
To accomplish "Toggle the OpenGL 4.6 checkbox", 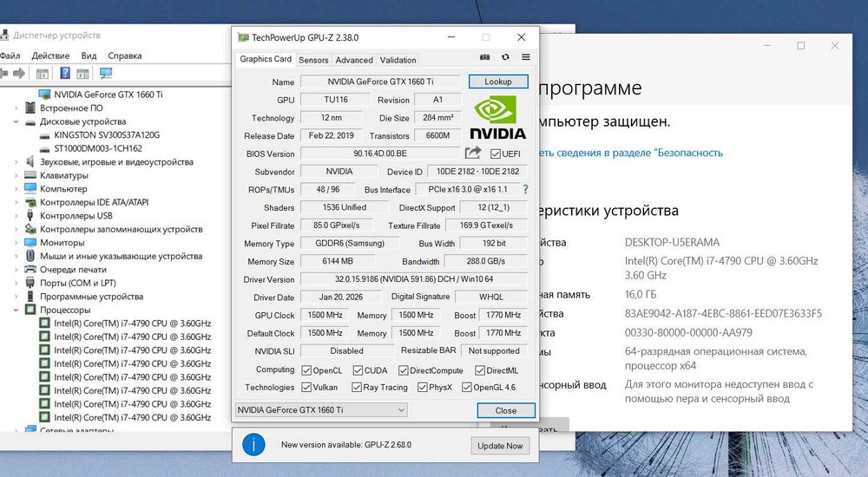I will coord(467,387).
